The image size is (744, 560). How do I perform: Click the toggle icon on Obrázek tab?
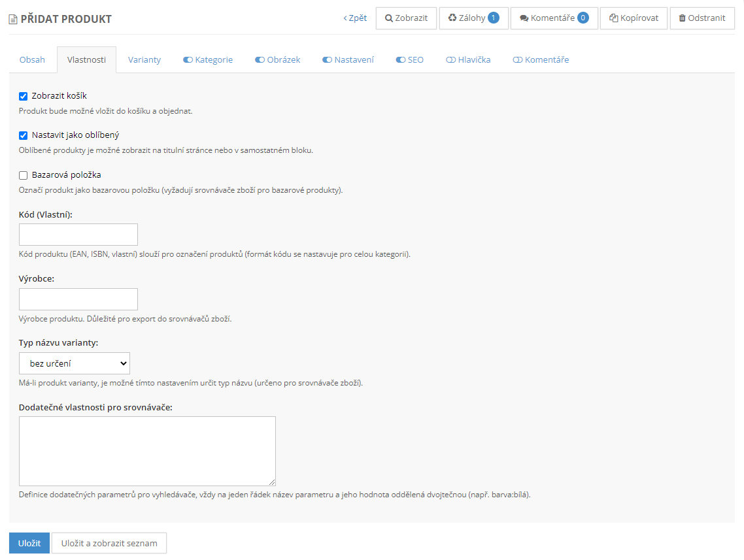[260, 59]
